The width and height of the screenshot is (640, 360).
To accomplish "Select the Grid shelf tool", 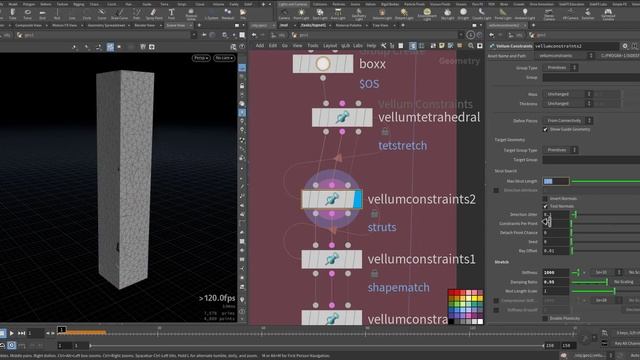I will click(x=42, y=14).
